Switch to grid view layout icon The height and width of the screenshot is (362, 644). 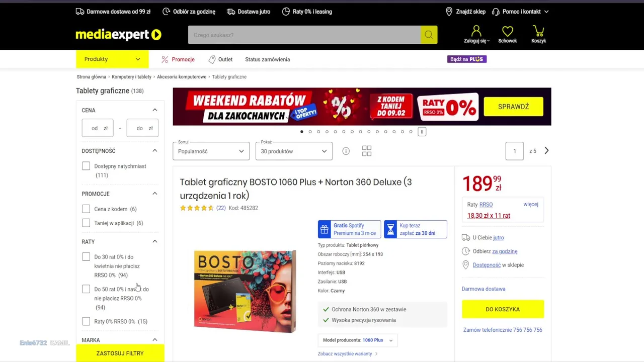click(x=367, y=151)
